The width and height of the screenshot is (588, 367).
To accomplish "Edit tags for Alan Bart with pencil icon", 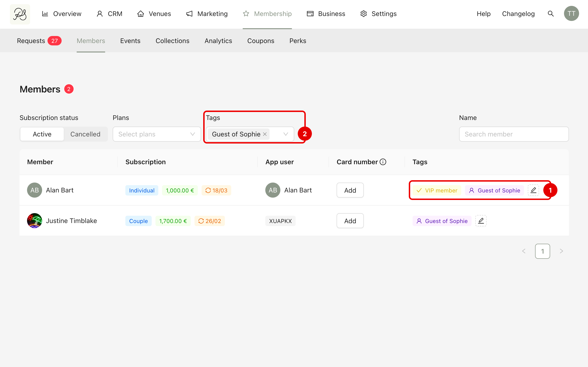I will pyautogui.click(x=533, y=190).
